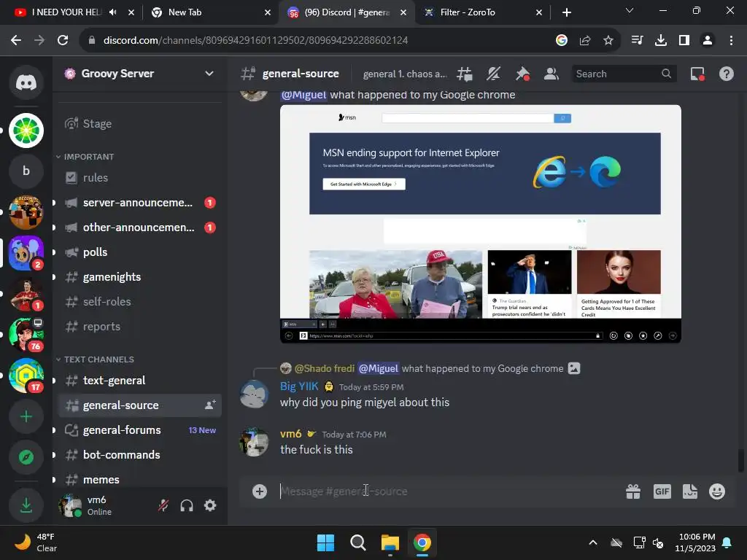Image resolution: width=747 pixels, height=560 pixels.
Task: Toggle Chrome side panel
Action: pos(684,41)
